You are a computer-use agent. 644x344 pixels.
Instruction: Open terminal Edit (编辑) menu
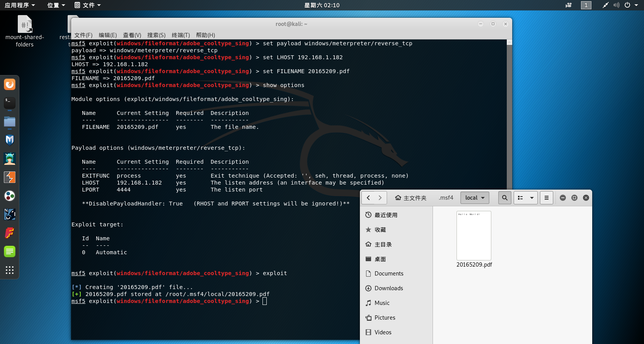108,35
